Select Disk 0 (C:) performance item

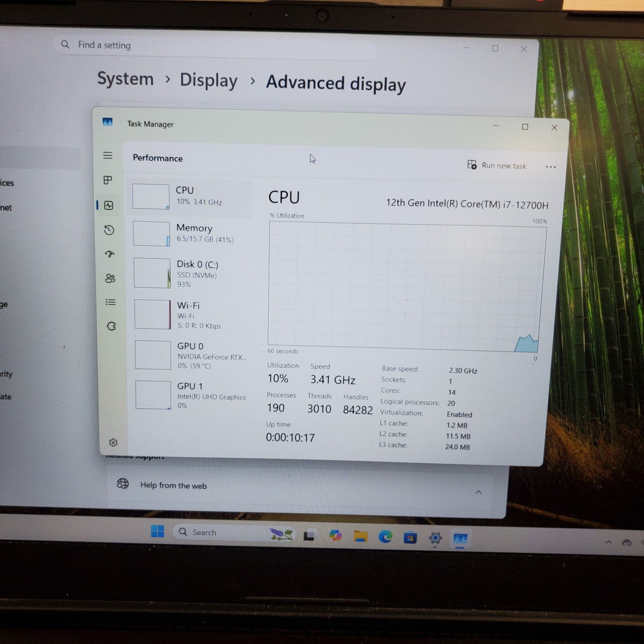192,273
